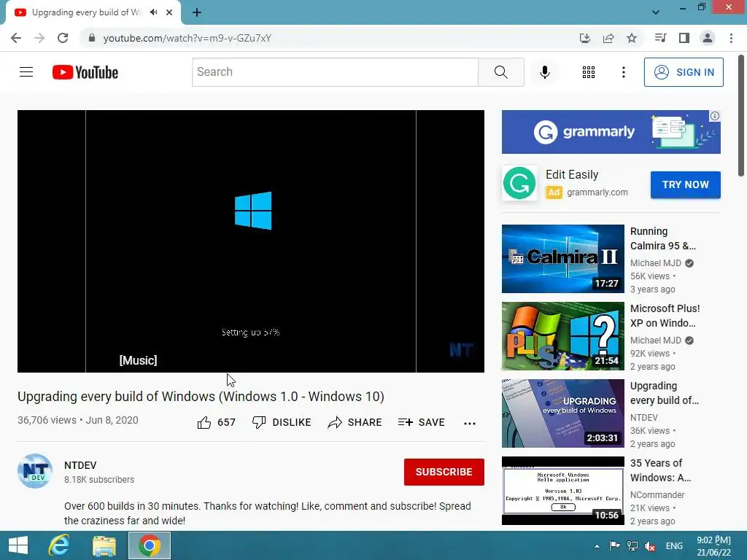
Task: Click ENG language indicator
Action: pyautogui.click(x=674, y=546)
